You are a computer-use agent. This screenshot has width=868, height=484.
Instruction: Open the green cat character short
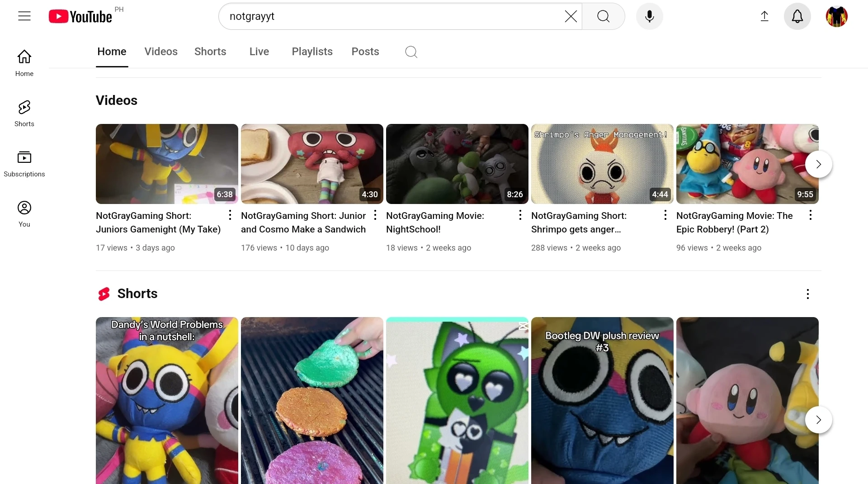tap(457, 401)
